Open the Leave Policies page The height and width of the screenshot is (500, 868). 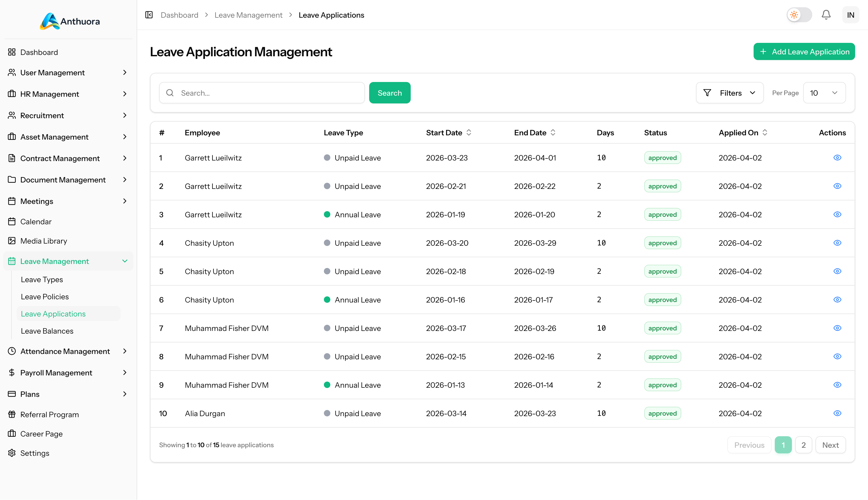pos(44,296)
